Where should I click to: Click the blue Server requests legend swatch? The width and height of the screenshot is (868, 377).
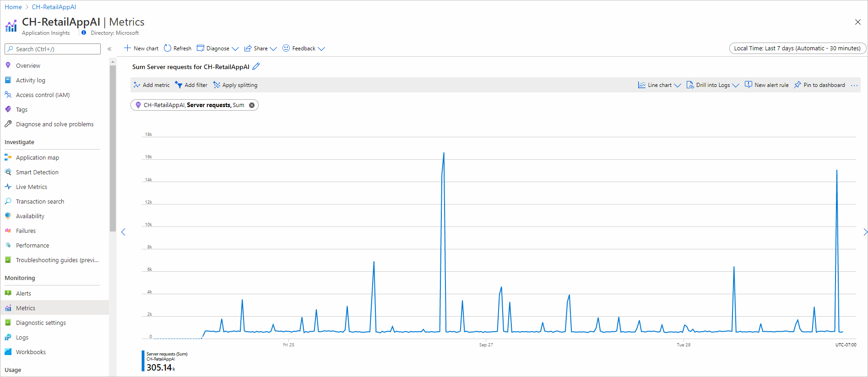tap(143, 361)
